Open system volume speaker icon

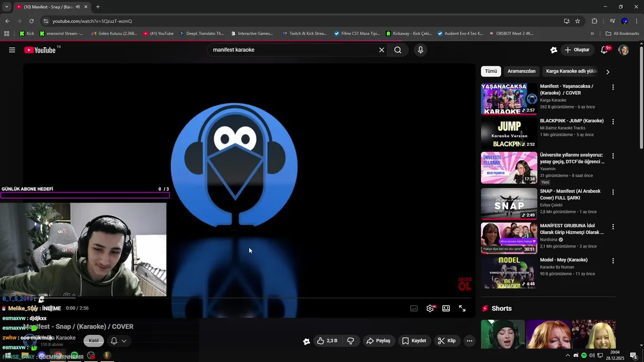pyautogui.click(x=592, y=355)
